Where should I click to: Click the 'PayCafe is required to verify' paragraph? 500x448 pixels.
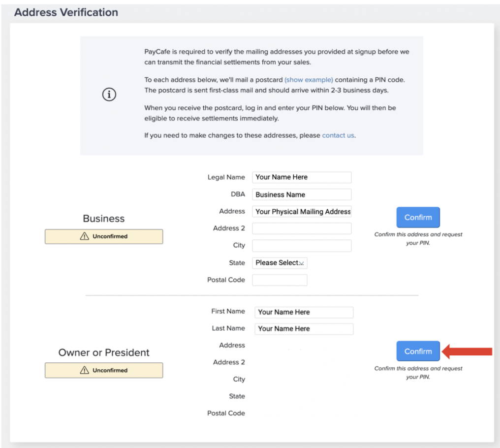coord(277,57)
